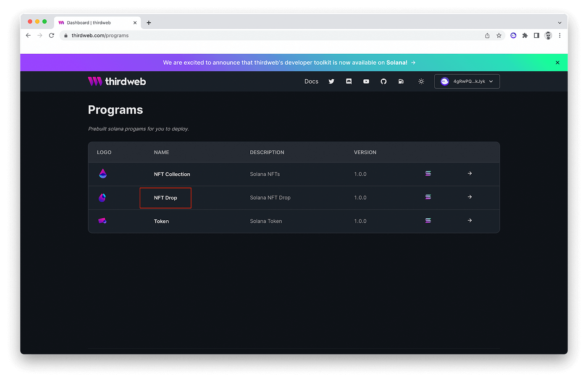
Task: Dismiss the Solana announcement banner
Action: (x=557, y=63)
